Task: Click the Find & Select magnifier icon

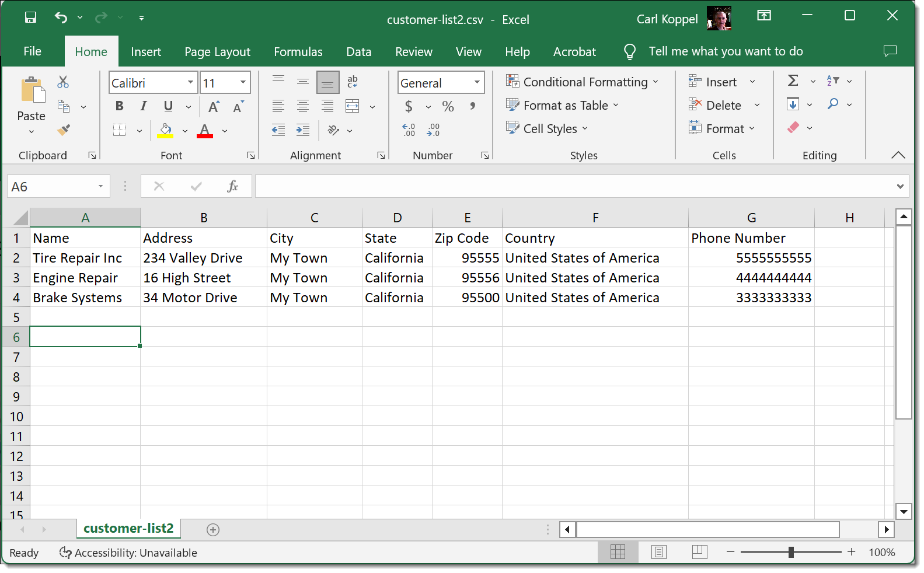Action: [833, 104]
